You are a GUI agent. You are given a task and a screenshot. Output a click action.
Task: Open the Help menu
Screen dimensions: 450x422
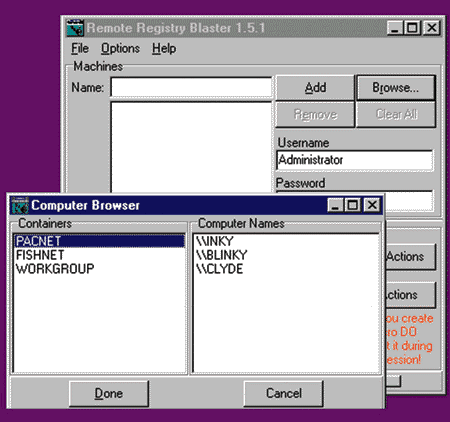coord(164,49)
